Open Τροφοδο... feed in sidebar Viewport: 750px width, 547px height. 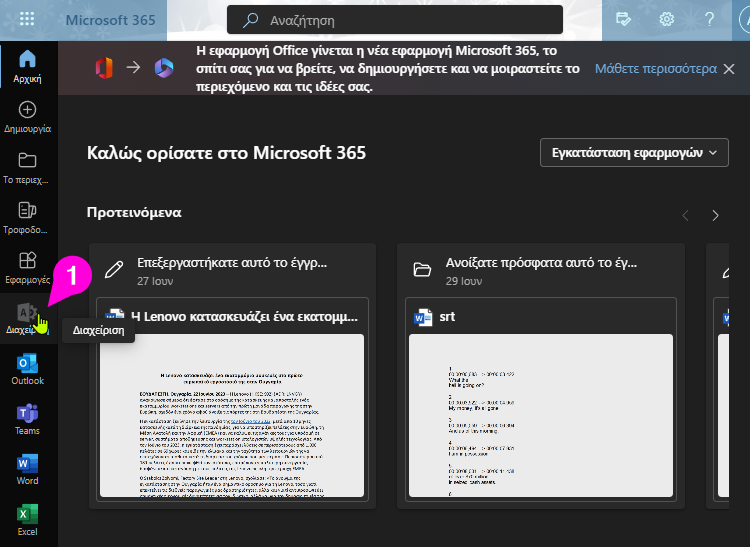tap(27, 218)
